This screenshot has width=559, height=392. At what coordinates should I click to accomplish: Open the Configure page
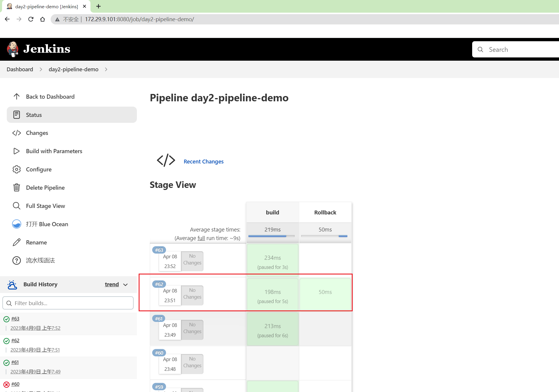[x=39, y=169]
